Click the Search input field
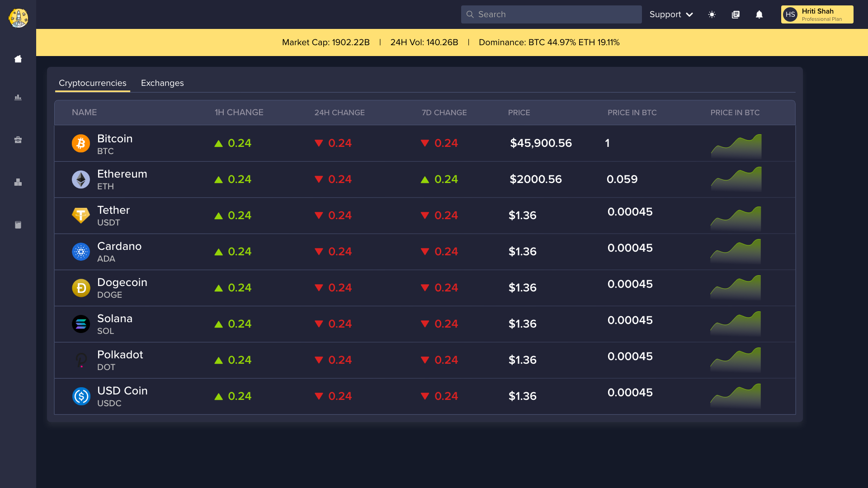The width and height of the screenshot is (868, 488). [556, 14]
